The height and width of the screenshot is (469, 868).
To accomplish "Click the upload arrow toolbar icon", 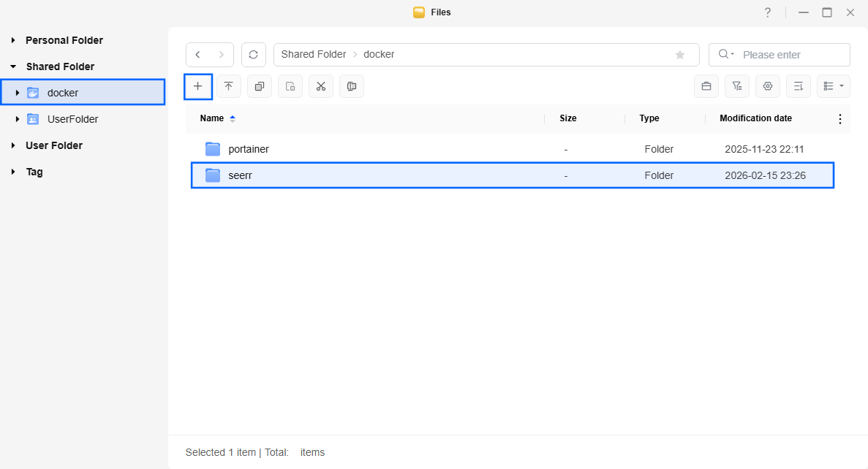I will [228, 86].
